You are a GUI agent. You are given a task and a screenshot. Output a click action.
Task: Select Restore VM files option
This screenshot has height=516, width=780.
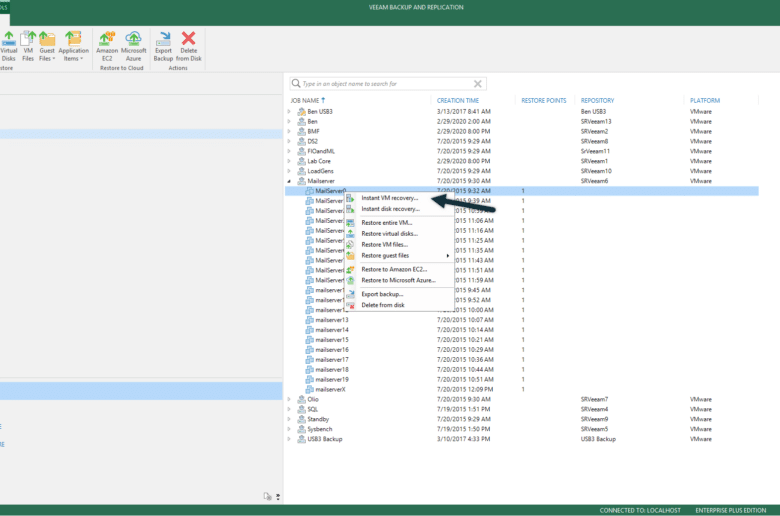385,245
